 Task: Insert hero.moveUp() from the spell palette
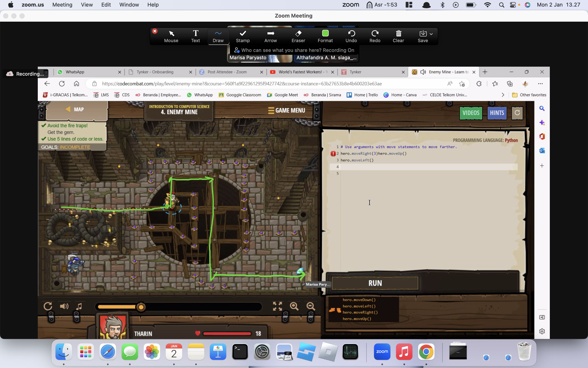357,319
